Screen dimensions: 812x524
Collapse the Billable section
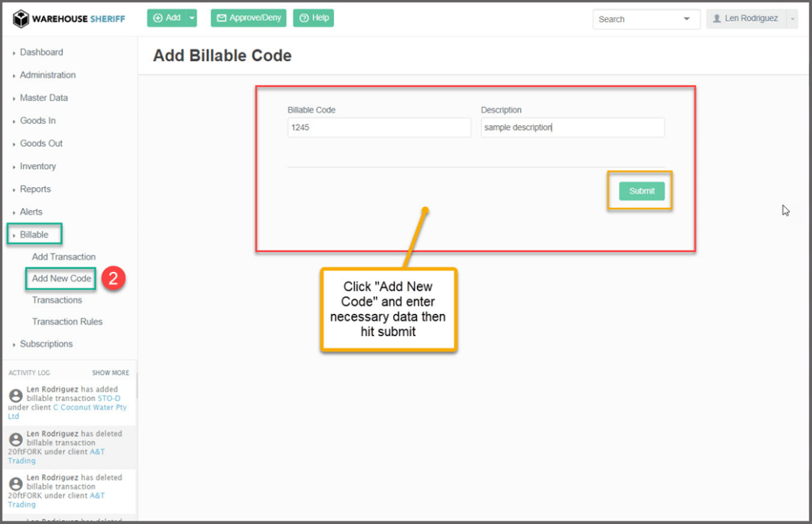[34, 235]
